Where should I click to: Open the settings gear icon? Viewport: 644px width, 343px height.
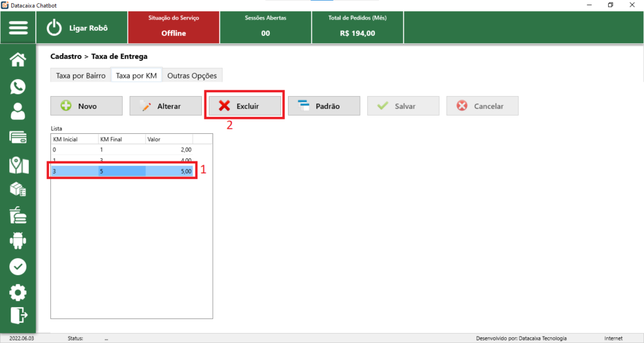[x=18, y=292]
